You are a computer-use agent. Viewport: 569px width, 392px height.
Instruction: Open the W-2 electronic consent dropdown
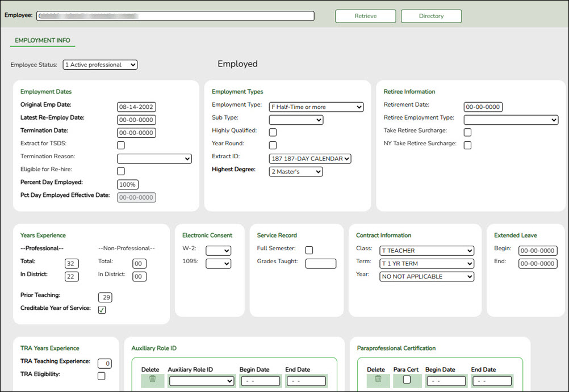(218, 250)
